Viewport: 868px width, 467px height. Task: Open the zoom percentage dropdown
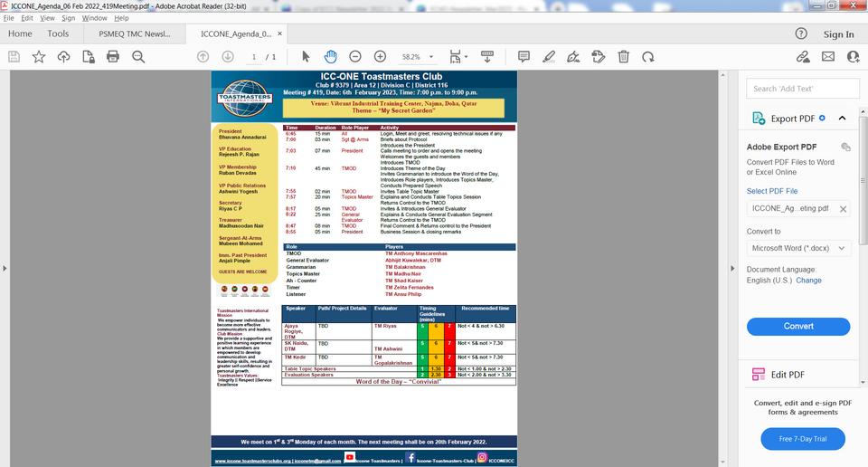431,56
